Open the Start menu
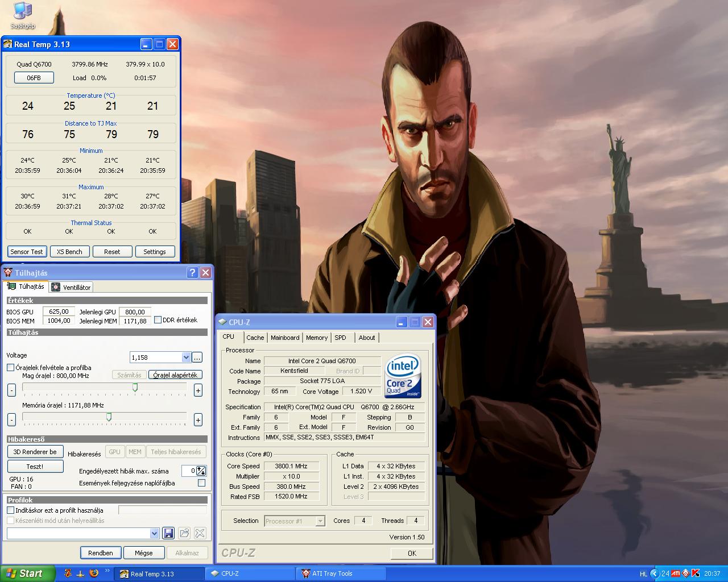 click(x=27, y=573)
